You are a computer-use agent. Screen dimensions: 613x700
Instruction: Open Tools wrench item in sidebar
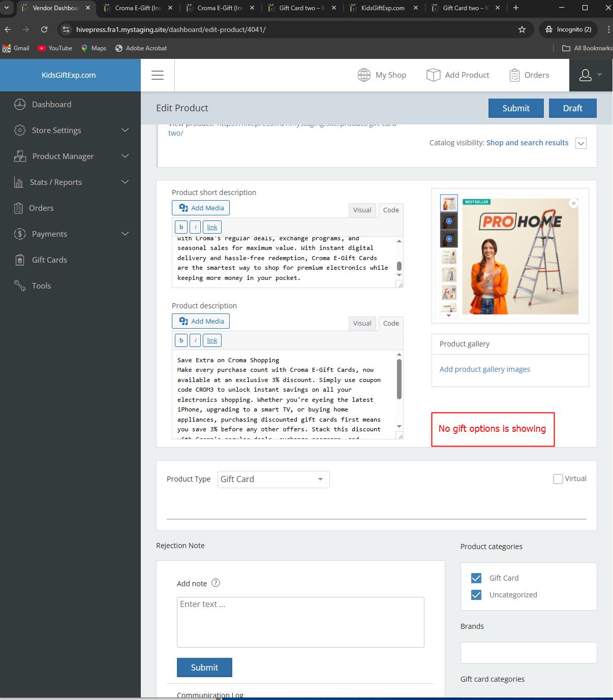[x=20, y=286]
